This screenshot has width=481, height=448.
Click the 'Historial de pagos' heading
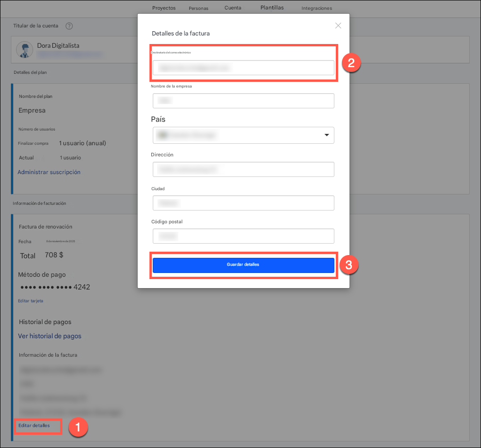45,322
